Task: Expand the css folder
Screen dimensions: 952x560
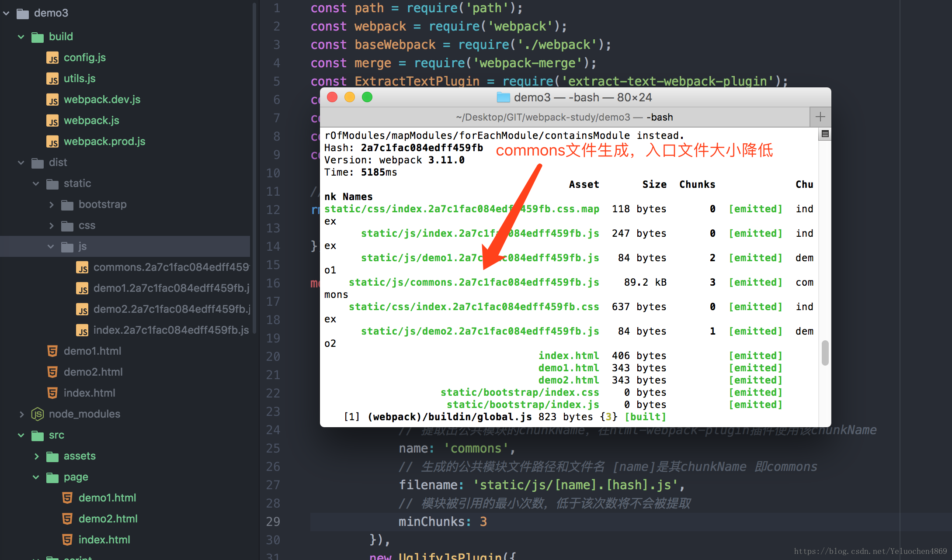Action: (52, 225)
